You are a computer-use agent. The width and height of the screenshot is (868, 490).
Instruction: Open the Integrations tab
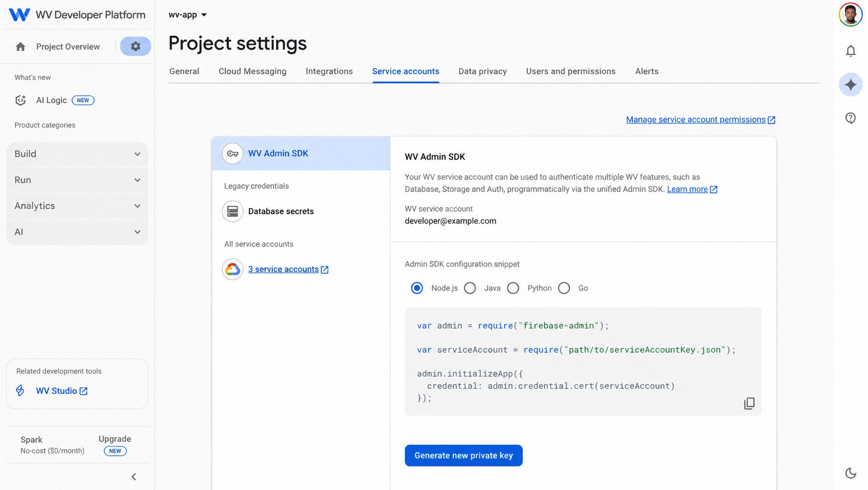[329, 71]
